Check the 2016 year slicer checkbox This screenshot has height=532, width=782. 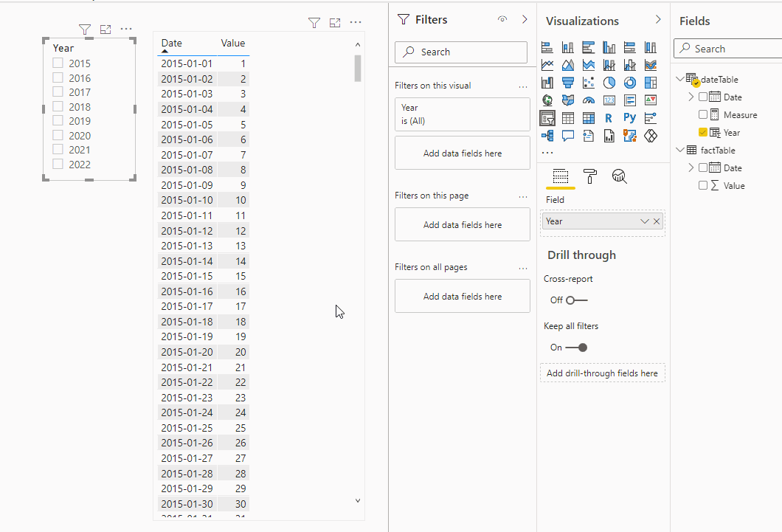click(58, 77)
